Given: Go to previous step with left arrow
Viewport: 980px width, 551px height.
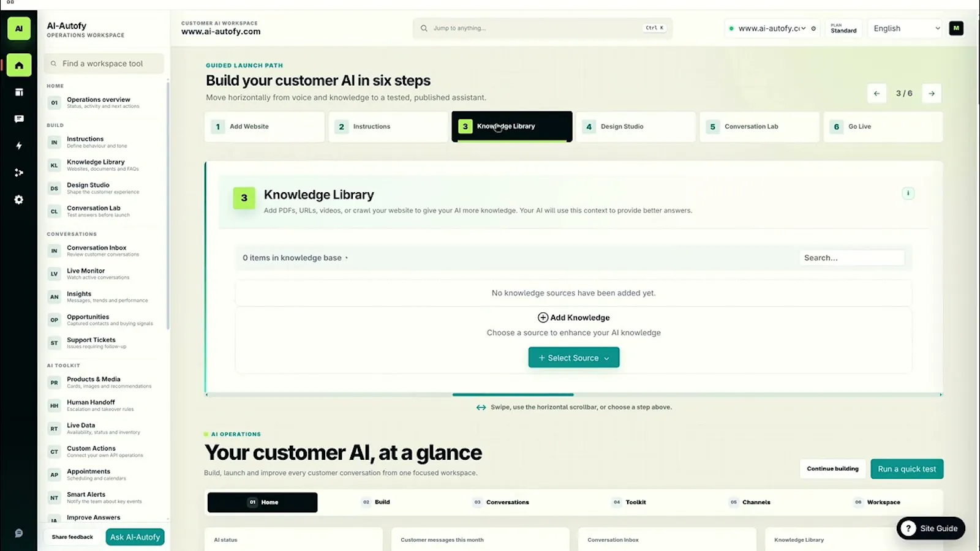Looking at the screenshot, I should (876, 94).
